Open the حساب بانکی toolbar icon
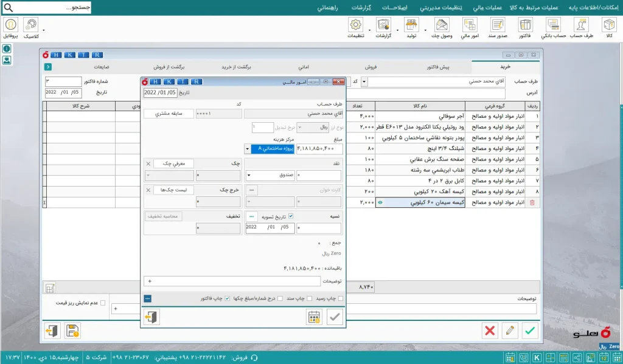623x364 pixels. (554, 28)
